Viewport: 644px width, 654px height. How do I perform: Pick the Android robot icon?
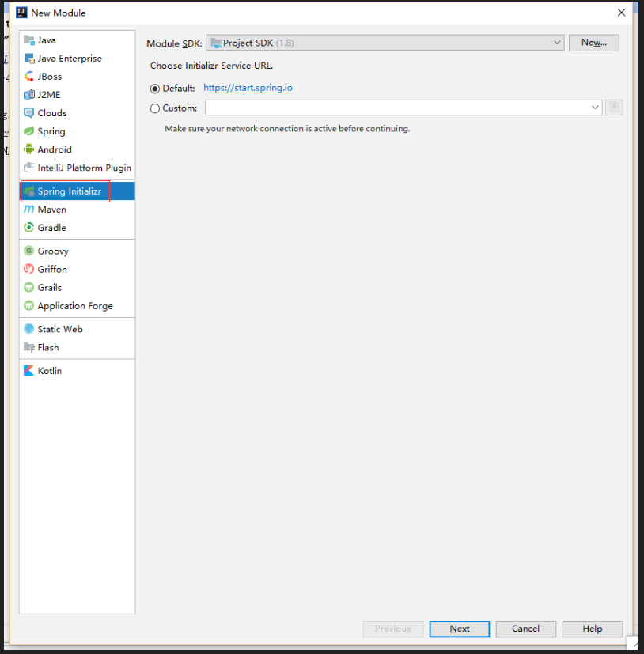pyautogui.click(x=28, y=149)
